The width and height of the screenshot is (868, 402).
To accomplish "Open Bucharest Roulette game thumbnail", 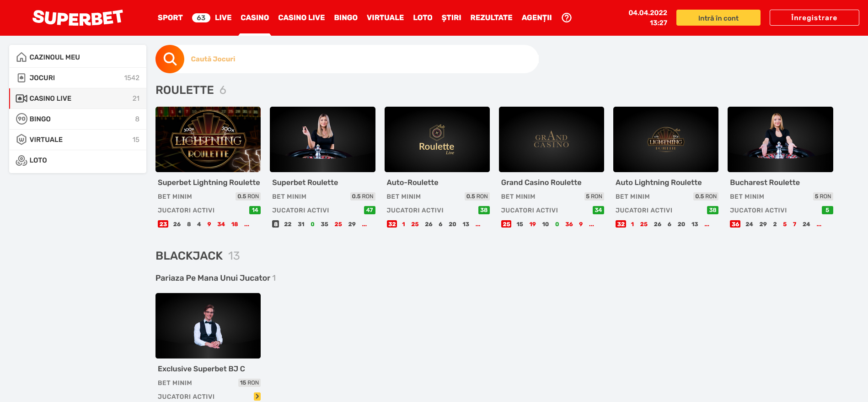I will [780, 139].
